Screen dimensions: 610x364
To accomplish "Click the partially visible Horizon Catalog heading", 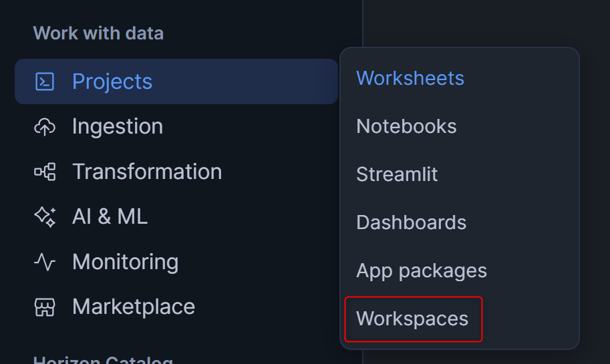I will (103, 360).
